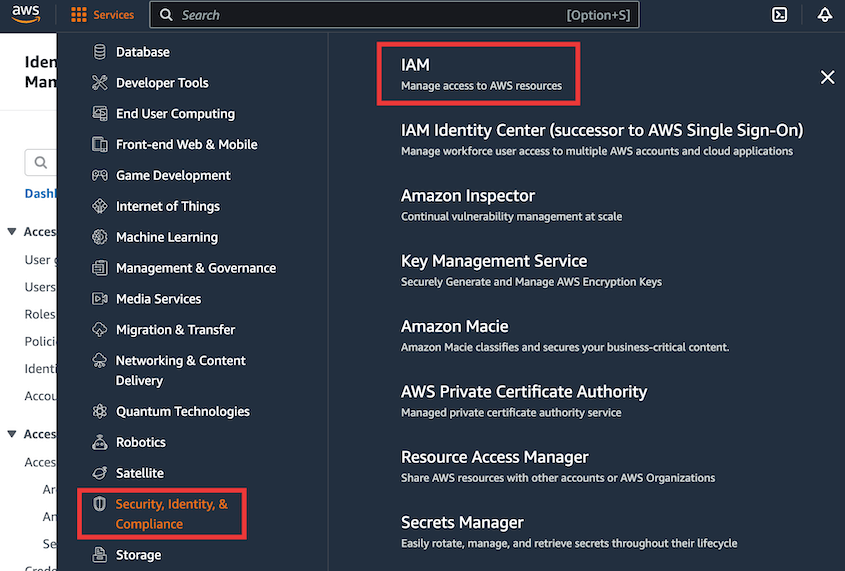Open Users in the IAM sidebar
This screenshot has width=845, height=571.
[x=40, y=287]
